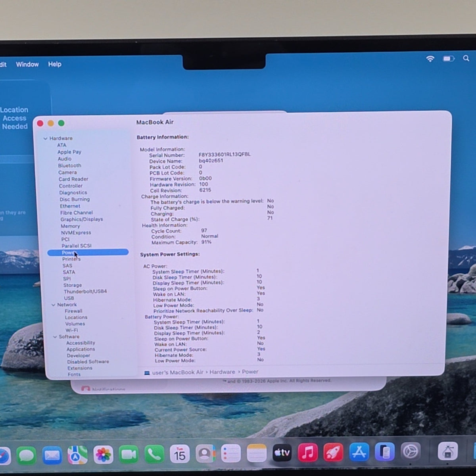Click the laptop icon in path bar

click(x=147, y=373)
